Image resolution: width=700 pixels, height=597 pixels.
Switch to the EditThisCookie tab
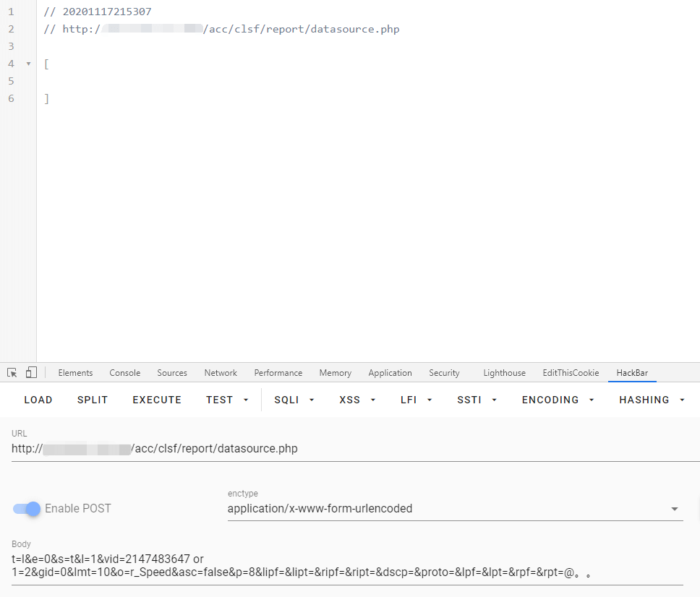(x=571, y=373)
